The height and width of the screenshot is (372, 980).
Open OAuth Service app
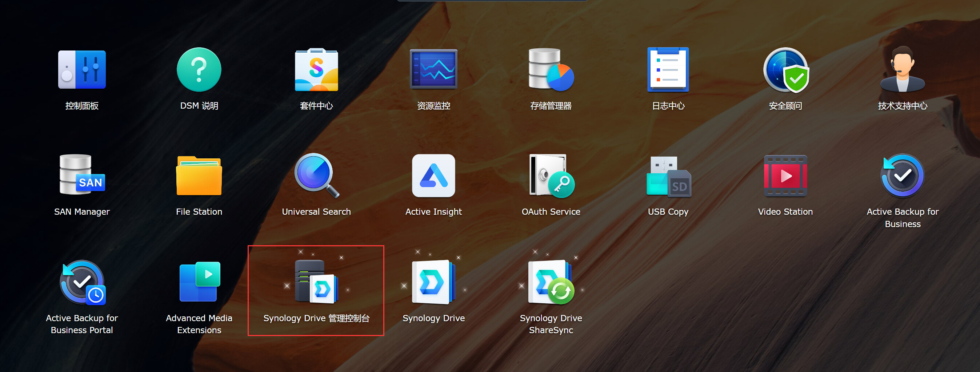tap(551, 175)
